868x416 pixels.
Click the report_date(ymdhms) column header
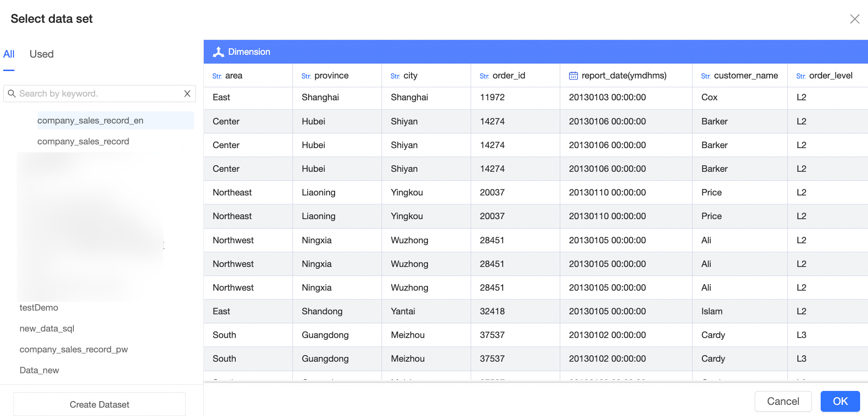[626, 76]
